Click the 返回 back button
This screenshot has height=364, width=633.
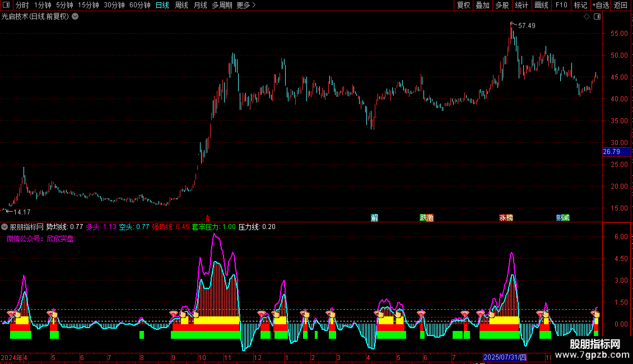(621, 5)
